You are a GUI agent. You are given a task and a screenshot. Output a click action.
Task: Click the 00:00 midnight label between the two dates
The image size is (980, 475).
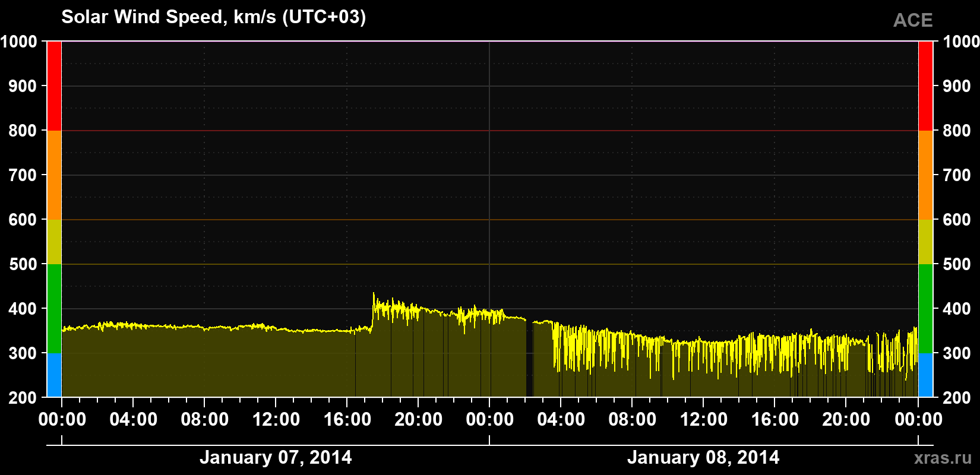pos(490,420)
